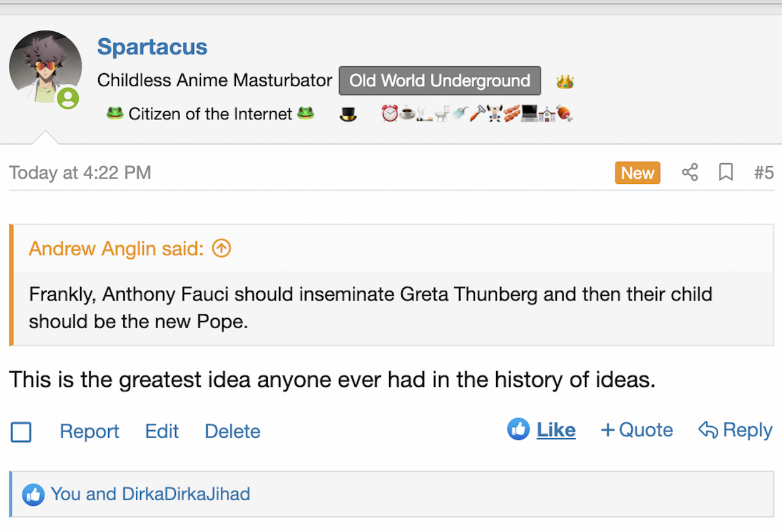Open the Spartacus username profile link

pyautogui.click(x=152, y=47)
